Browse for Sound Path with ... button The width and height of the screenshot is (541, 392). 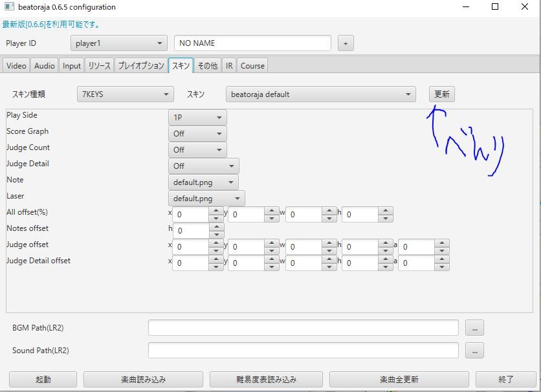(474, 351)
